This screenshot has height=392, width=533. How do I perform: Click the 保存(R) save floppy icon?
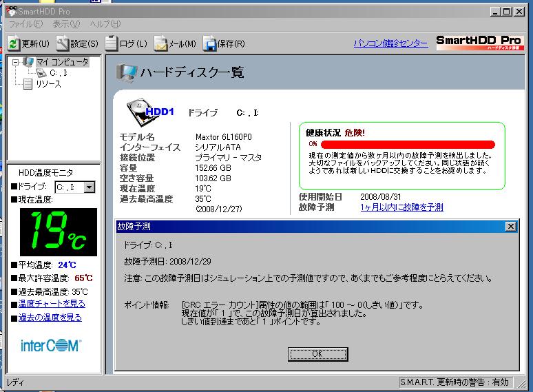click(210, 43)
